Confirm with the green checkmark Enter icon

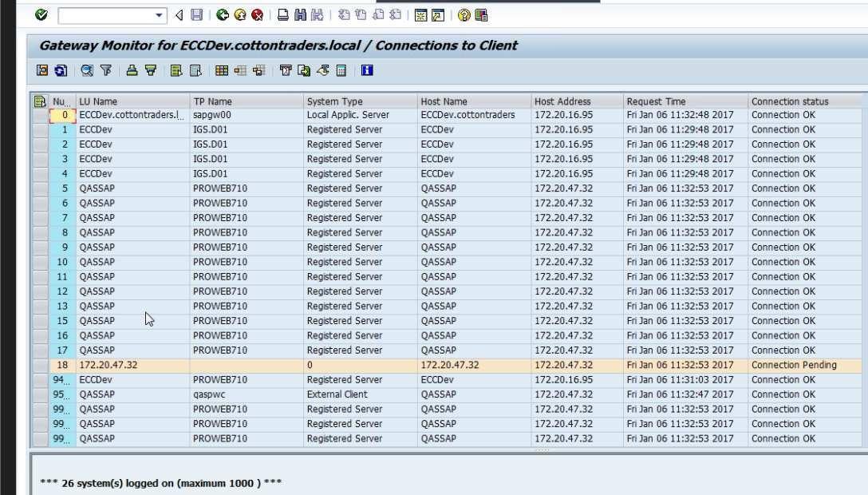coord(41,14)
